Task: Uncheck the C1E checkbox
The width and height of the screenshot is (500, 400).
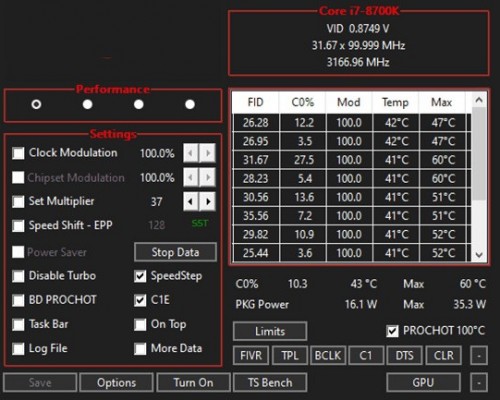Action: [x=140, y=300]
